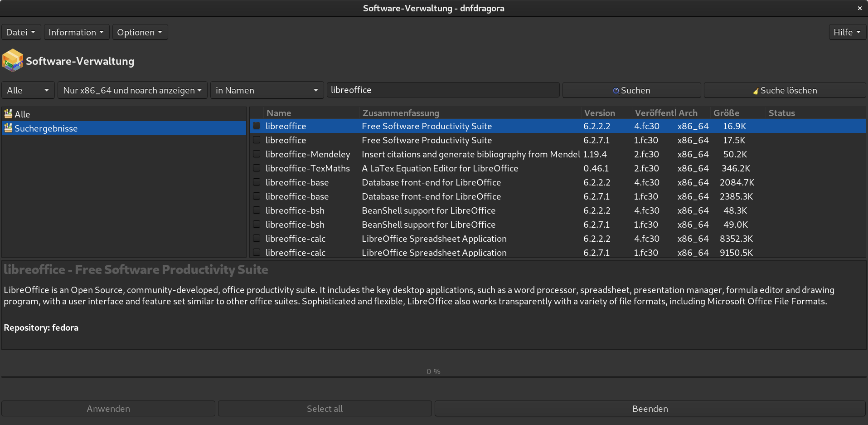Click the Select all button
This screenshot has height=425, width=868.
click(325, 409)
